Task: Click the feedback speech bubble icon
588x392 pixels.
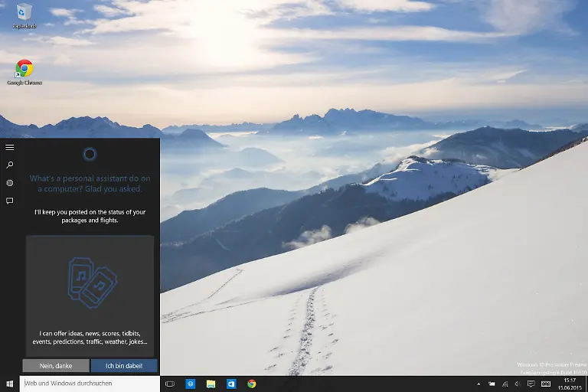Action: (x=10, y=201)
